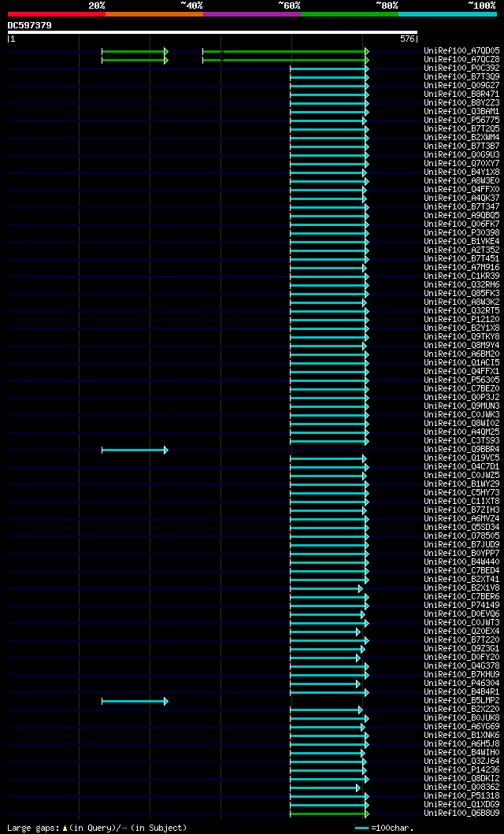Image resolution: width=504 pixels, height=834 pixels.
Task: Click hit label UniRef100_B7KHU9
Action: (461, 674)
